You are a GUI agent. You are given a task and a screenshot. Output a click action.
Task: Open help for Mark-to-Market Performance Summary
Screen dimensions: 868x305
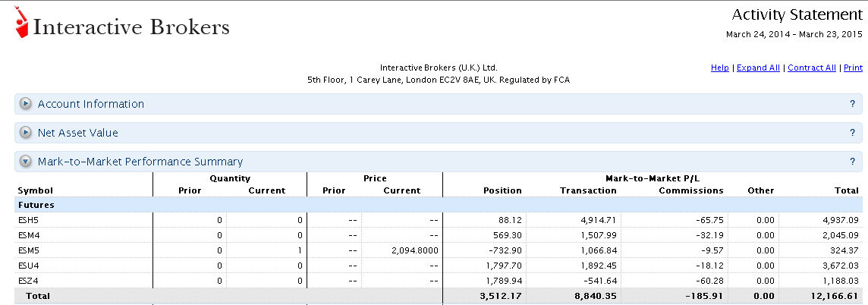pos(853,162)
